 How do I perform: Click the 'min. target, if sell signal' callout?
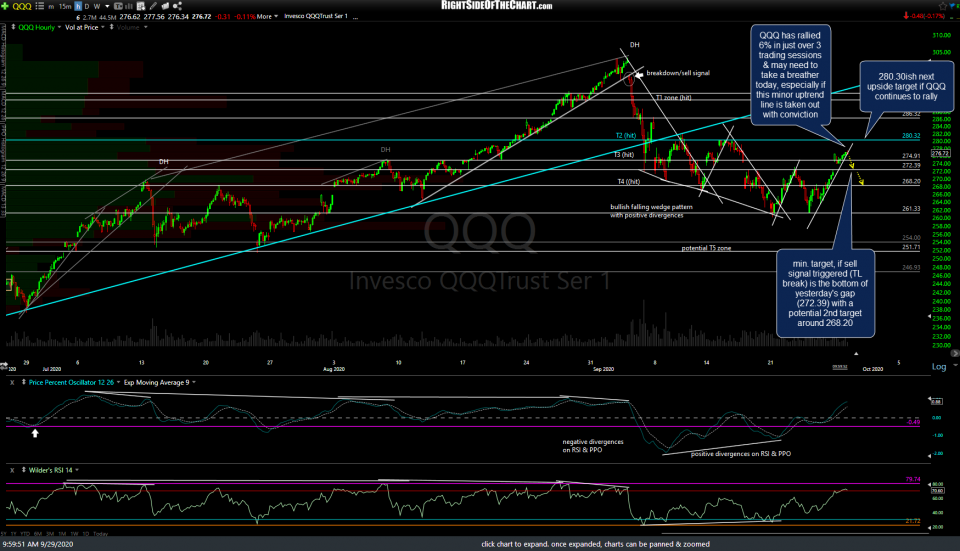click(825, 293)
